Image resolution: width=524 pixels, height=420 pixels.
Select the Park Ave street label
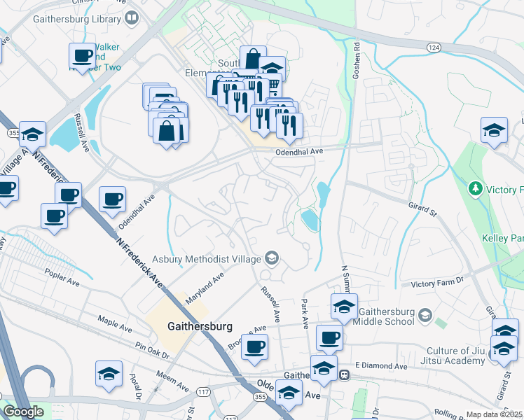[x=305, y=314]
